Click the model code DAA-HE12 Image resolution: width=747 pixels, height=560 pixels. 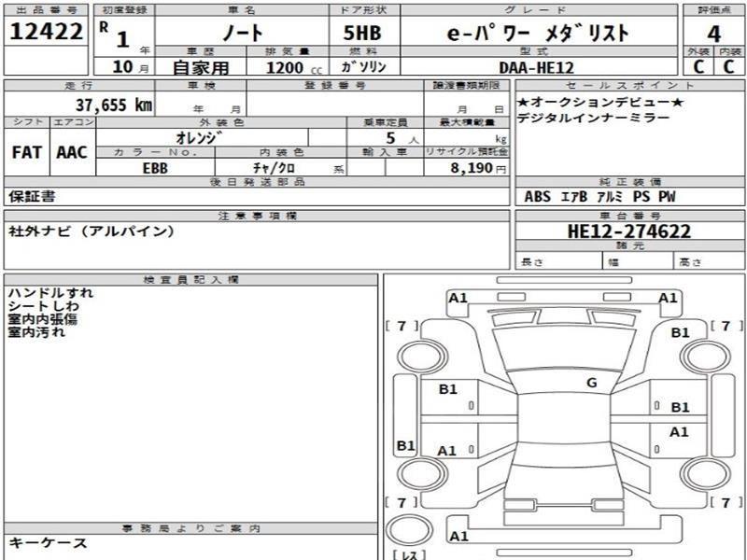536,67
